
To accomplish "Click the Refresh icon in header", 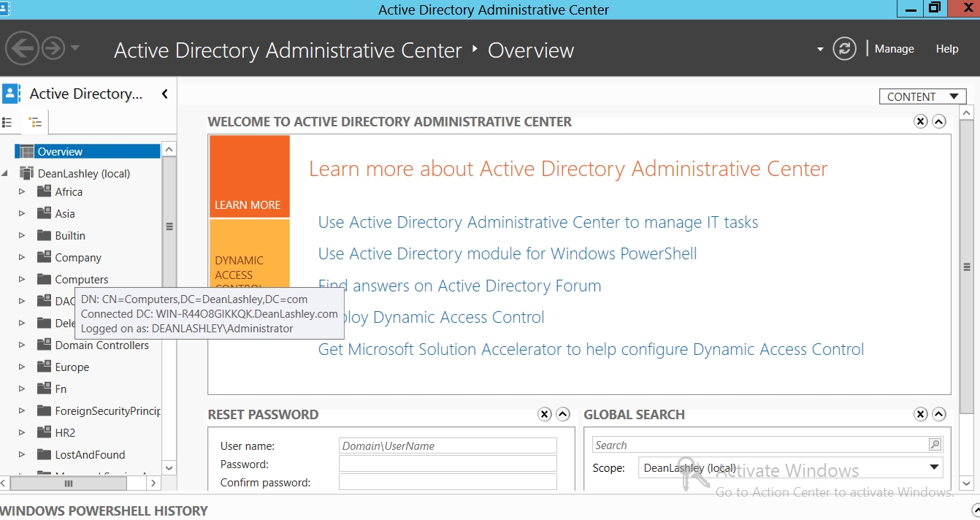I will (844, 49).
